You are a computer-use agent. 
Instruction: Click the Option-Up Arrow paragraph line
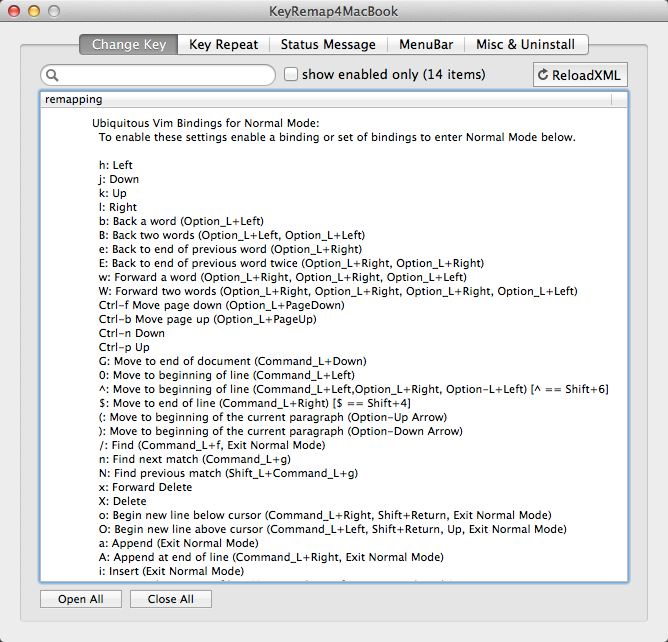(x=273, y=417)
